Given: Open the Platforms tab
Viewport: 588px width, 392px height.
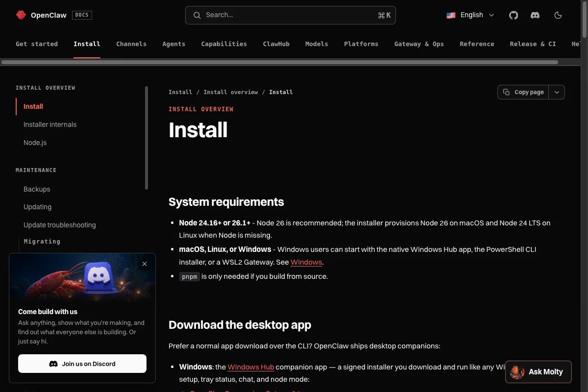Looking at the screenshot, I should pos(361,44).
